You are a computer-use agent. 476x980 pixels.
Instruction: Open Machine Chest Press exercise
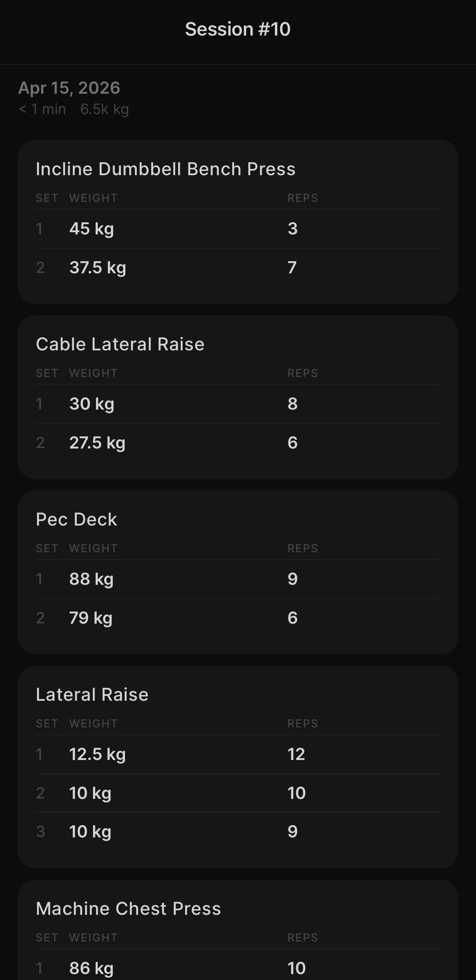128,909
